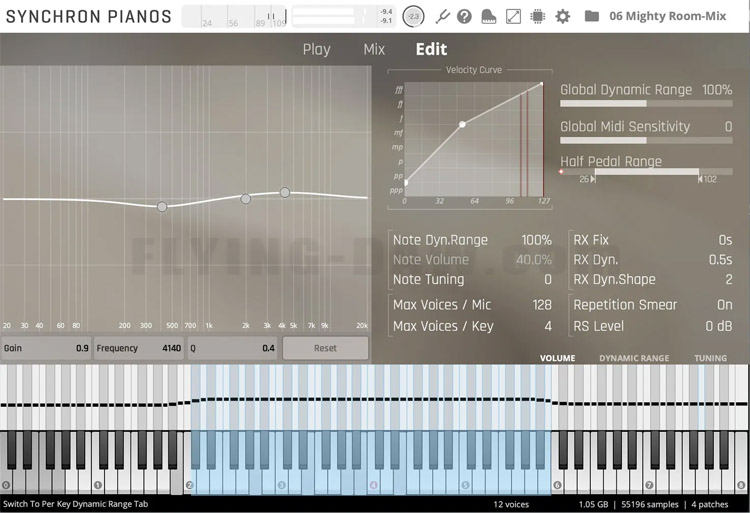Open the wrench tools icon

[x=442, y=17]
